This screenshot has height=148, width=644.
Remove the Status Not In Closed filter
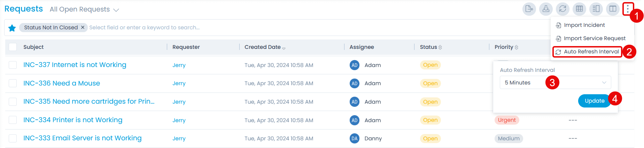tap(83, 27)
